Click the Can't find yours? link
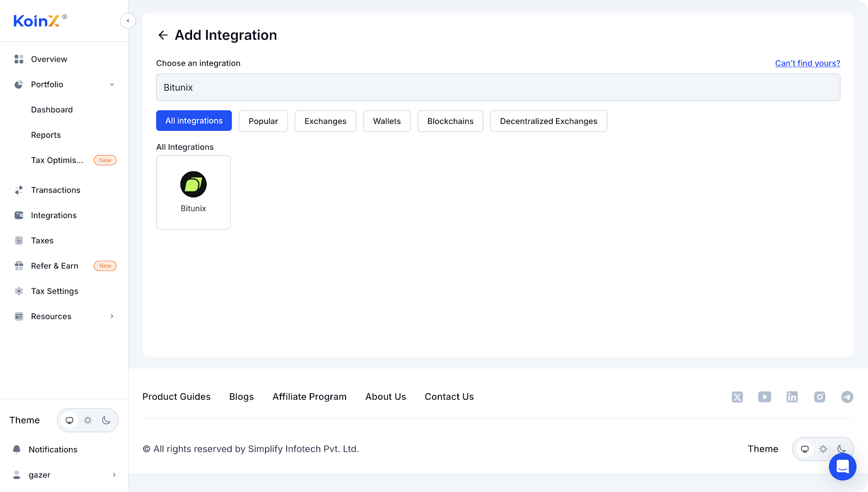The height and width of the screenshot is (492, 868). coord(807,63)
